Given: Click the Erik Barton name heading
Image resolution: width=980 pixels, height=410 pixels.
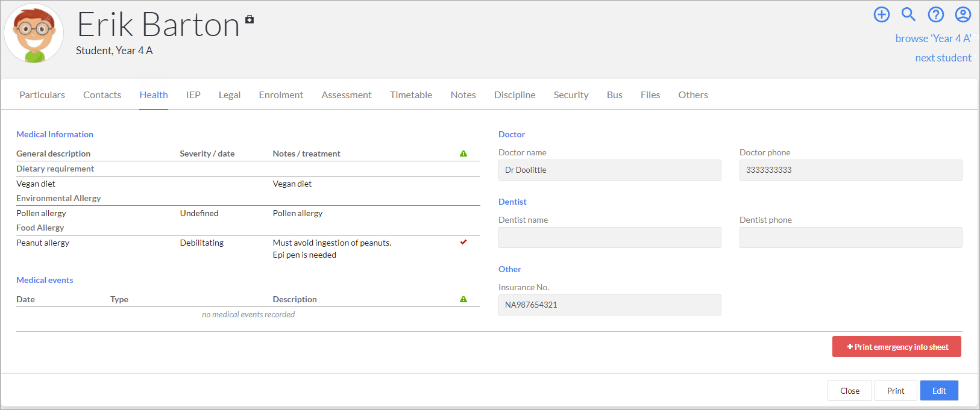Looking at the screenshot, I should (159, 25).
